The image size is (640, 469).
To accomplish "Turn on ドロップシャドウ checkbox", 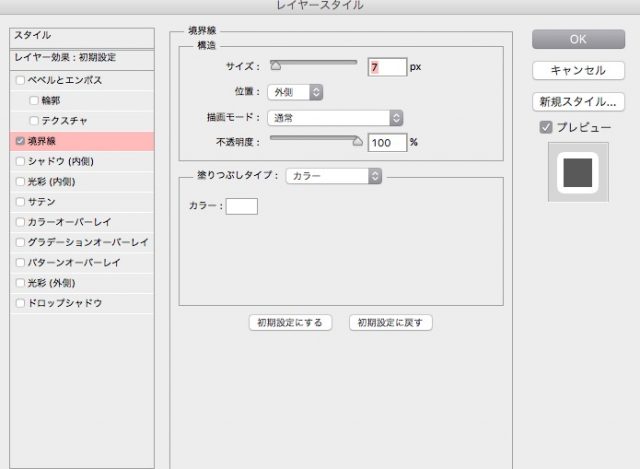I will click(20, 303).
